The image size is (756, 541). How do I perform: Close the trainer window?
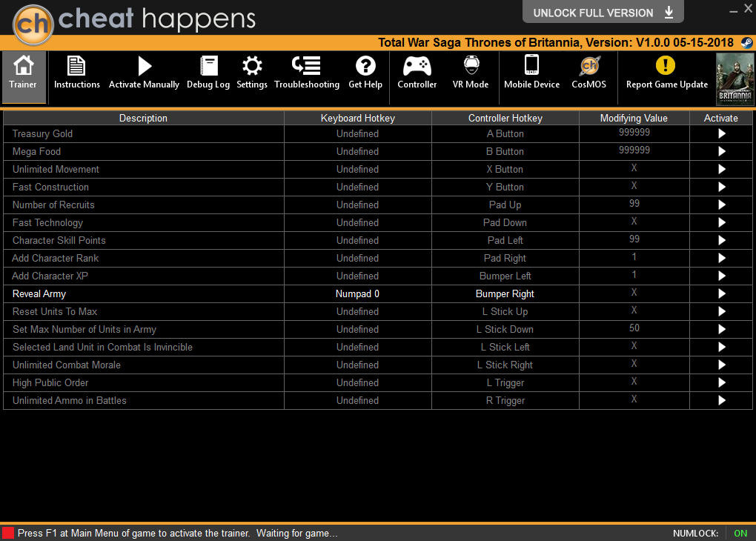coord(748,9)
